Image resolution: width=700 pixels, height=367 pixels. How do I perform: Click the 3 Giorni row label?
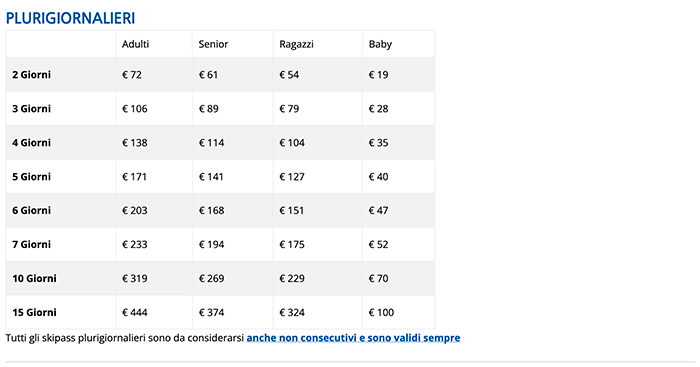pos(32,108)
